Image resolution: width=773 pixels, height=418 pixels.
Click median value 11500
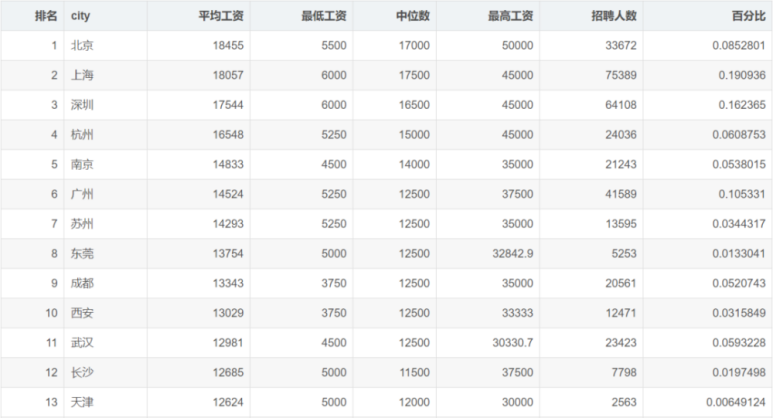pos(414,372)
